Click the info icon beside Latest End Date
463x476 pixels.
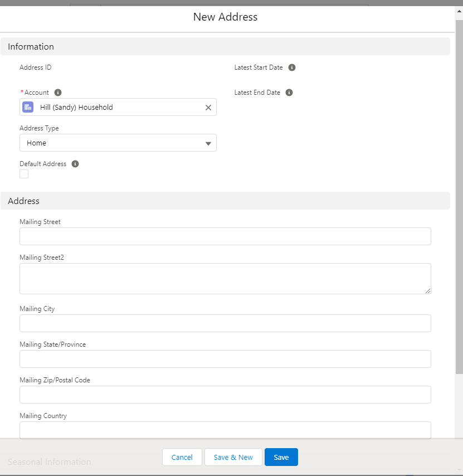289,93
